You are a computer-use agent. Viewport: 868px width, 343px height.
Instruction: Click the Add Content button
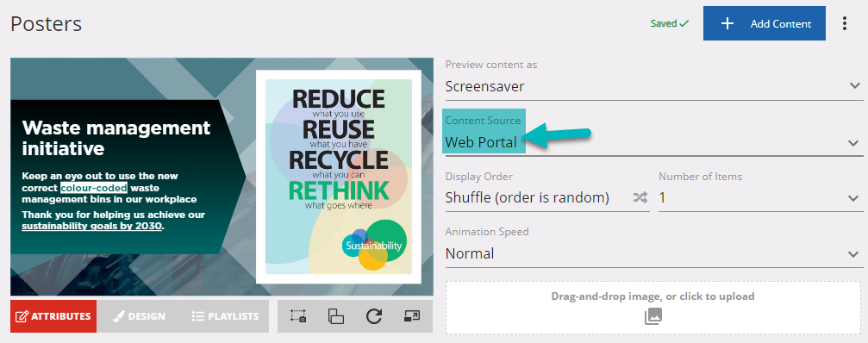[x=764, y=23]
